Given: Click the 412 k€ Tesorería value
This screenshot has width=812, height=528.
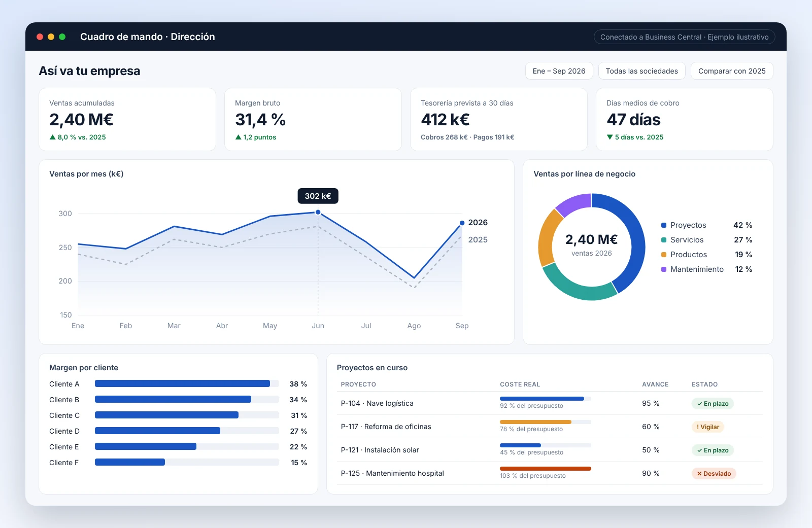Looking at the screenshot, I should click(x=445, y=120).
